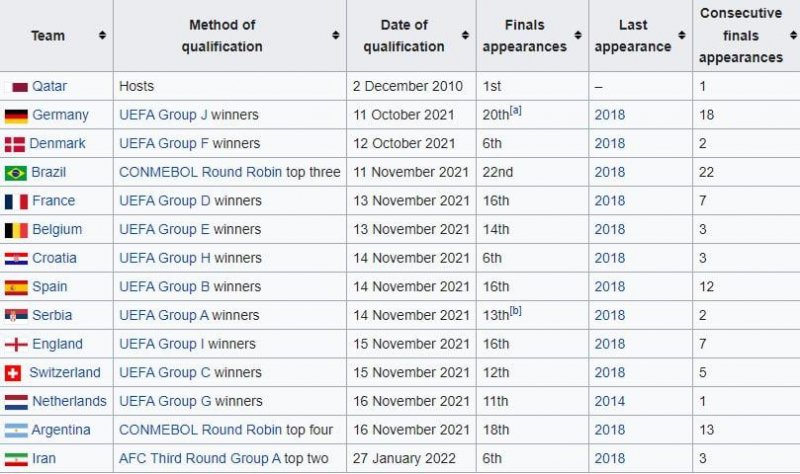Sort by Date of qualification column
800x474 pixels.
465,35
